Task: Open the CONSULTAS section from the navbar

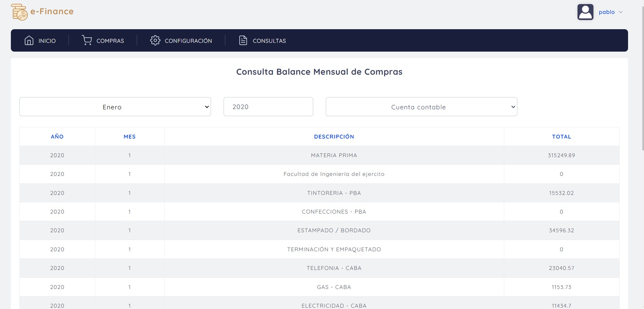Action: pos(269,40)
